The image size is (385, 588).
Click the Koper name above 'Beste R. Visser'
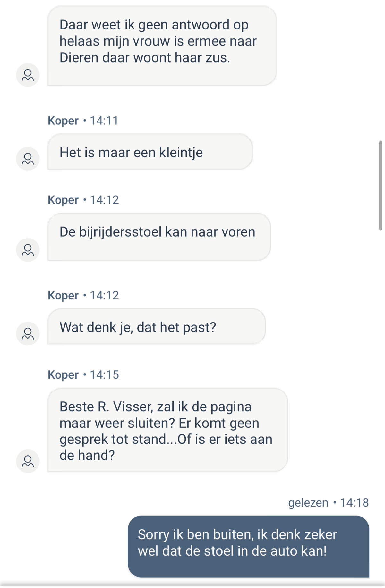(63, 375)
